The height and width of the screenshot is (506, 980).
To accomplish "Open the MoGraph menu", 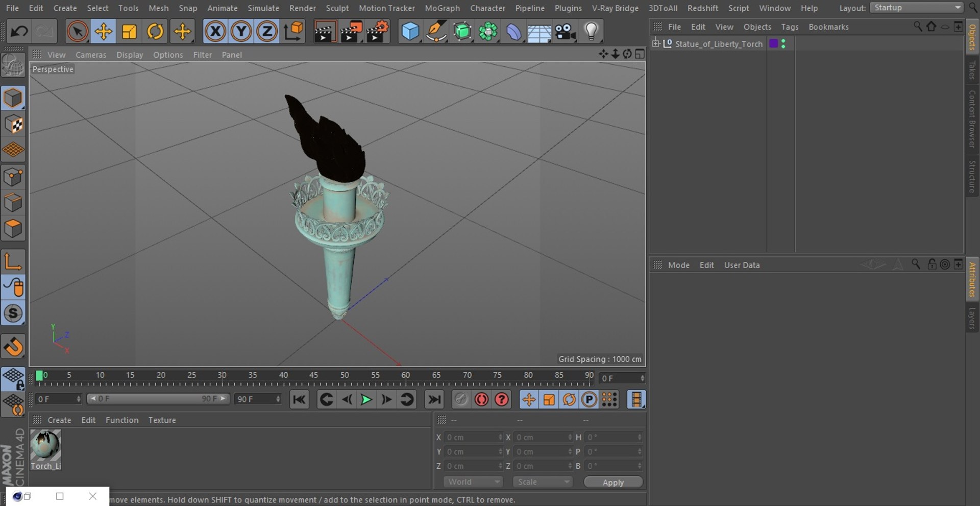I will [442, 8].
